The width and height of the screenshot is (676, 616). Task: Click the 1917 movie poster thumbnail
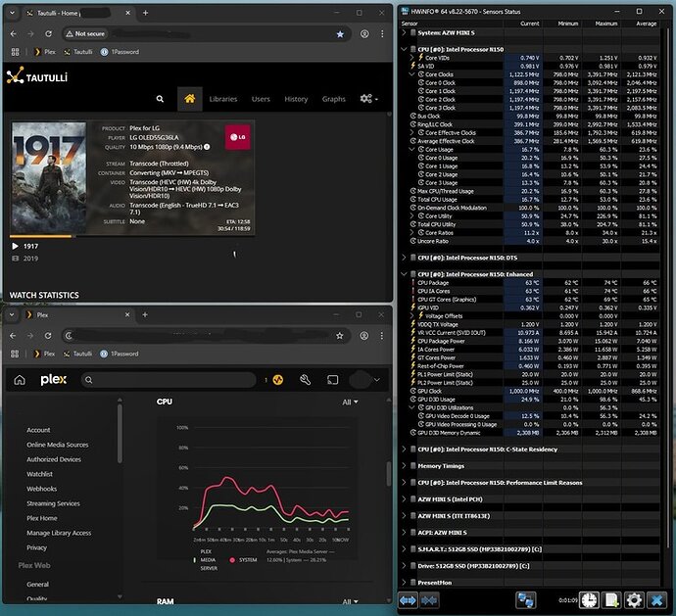[x=49, y=177]
